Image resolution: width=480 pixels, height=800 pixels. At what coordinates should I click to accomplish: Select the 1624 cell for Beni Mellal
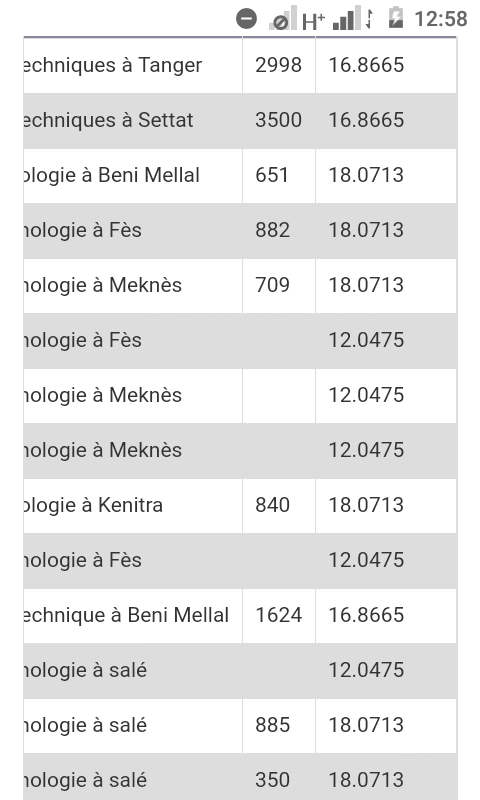[279, 615]
